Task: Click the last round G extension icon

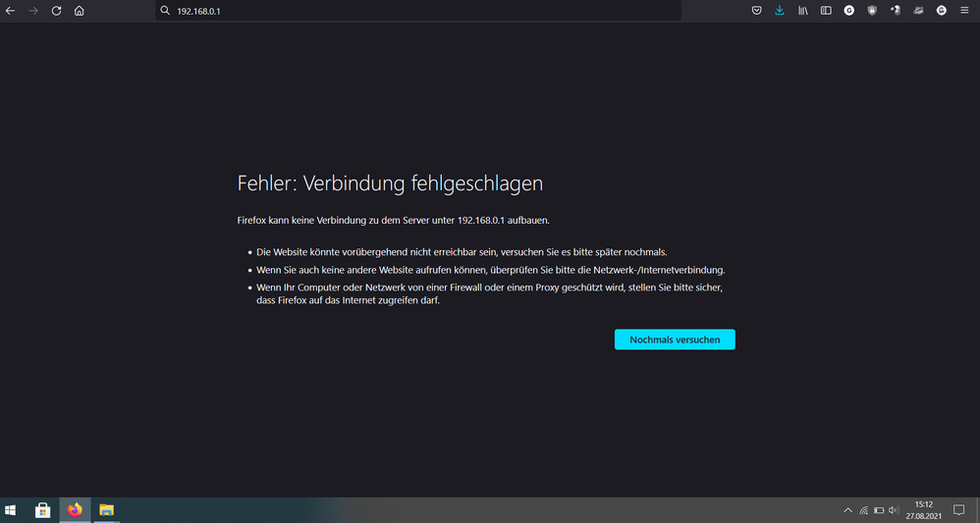Action: [942, 11]
